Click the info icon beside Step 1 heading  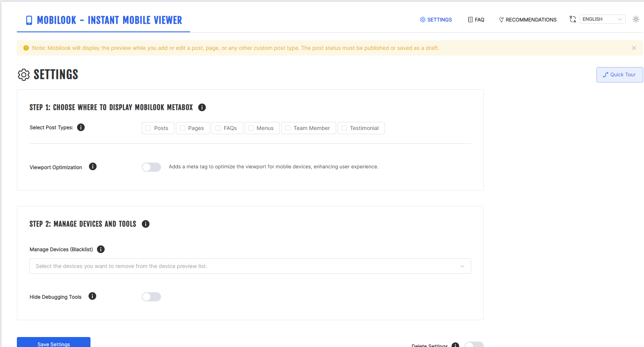[202, 107]
